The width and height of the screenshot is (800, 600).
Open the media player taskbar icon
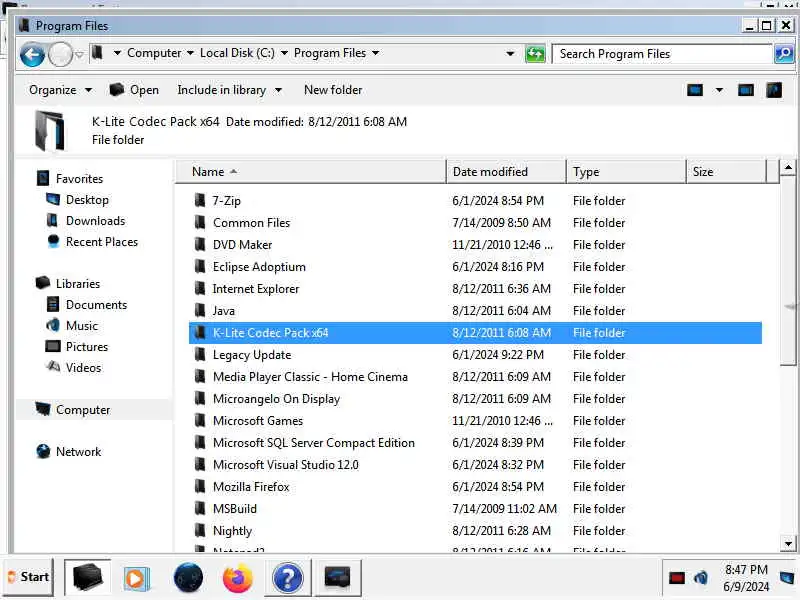click(x=136, y=578)
